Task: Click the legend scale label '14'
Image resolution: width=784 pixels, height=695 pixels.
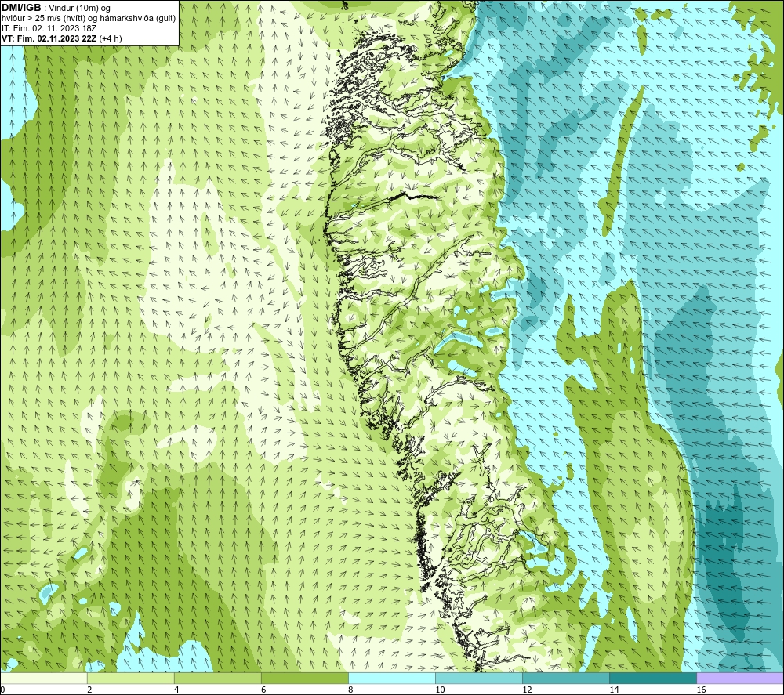Action: [614, 690]
